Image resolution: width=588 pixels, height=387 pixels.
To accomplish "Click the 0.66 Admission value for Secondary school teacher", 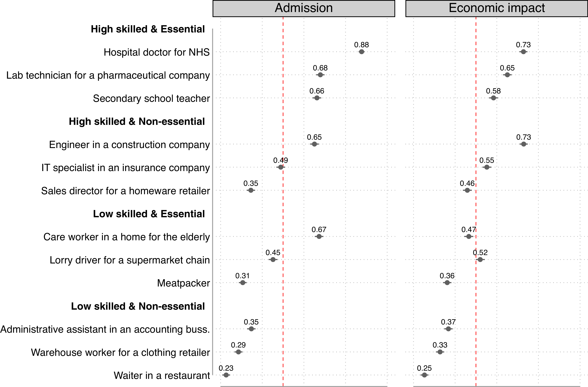I will tap(317, 91).
